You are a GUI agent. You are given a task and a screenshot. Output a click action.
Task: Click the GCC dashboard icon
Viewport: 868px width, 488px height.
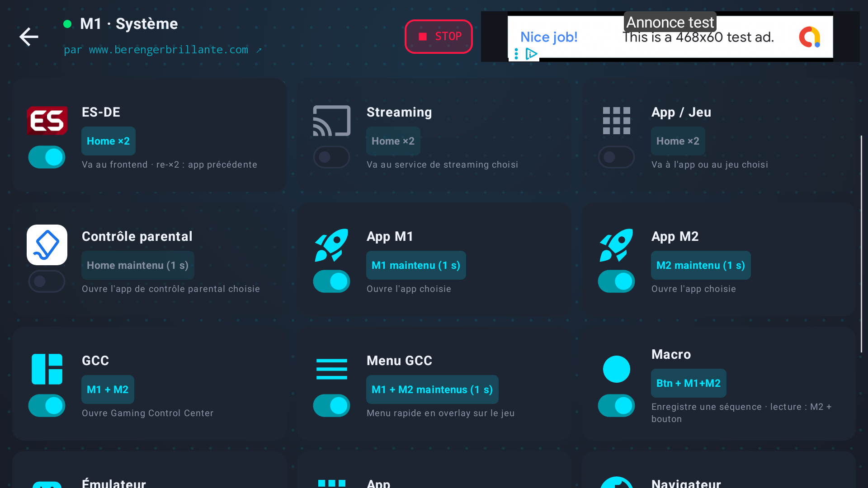[x=47, y=369]
